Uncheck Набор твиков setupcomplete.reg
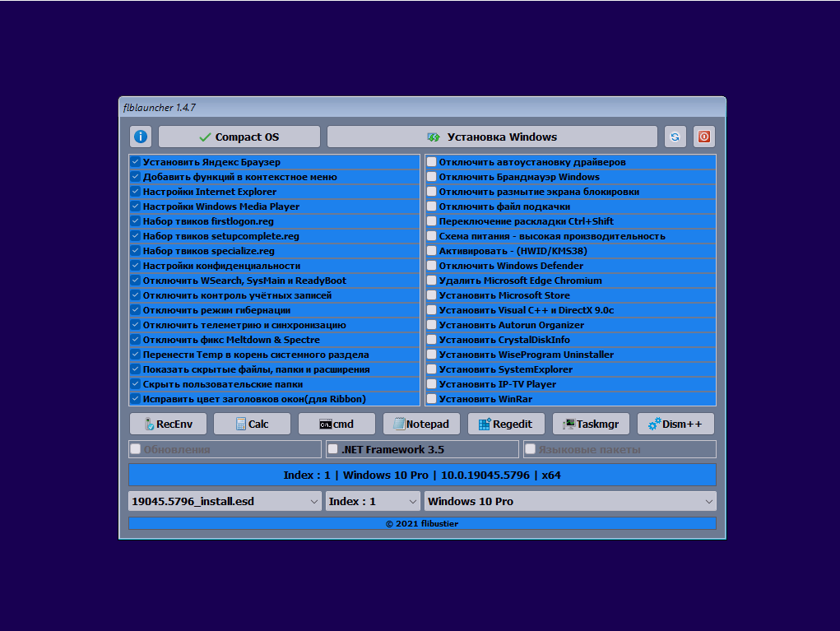Viewport: 840px width, 631px height. coord(136,235)
